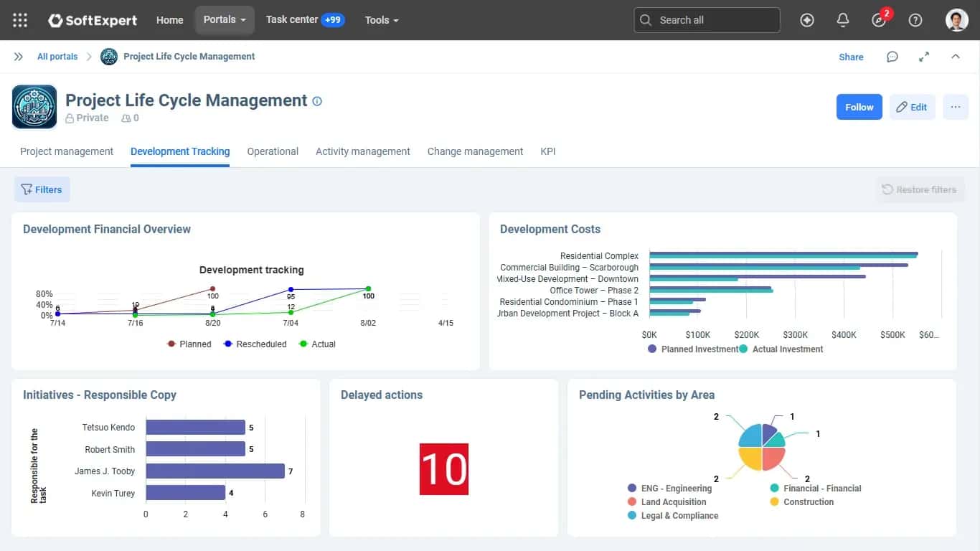The image size is (980, 551).
Task: Open the compass icon with badge 2
Action: coord(880,20)
